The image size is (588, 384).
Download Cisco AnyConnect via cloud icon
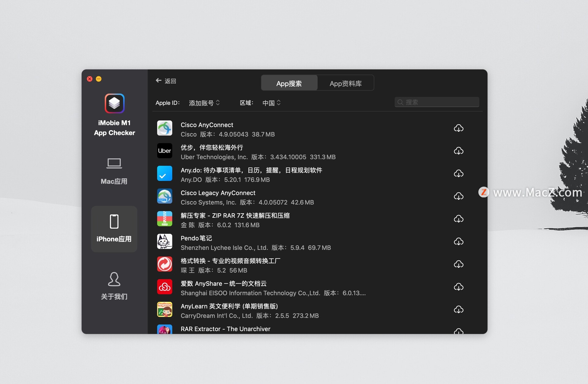(458, 128)
